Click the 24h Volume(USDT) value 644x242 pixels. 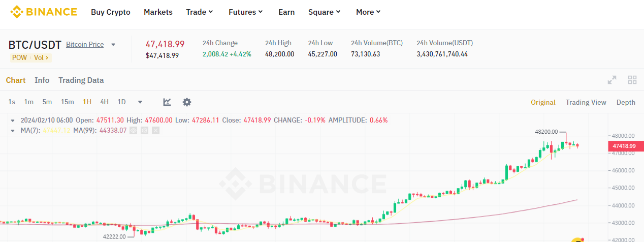click(x=442, y=54)
